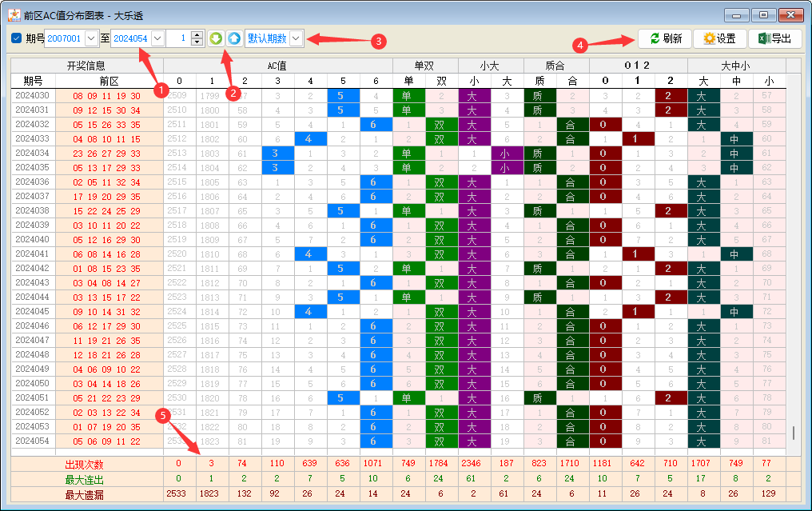Click the app icon in title bar
The image size is (812, 511).
tap(14, 14)
